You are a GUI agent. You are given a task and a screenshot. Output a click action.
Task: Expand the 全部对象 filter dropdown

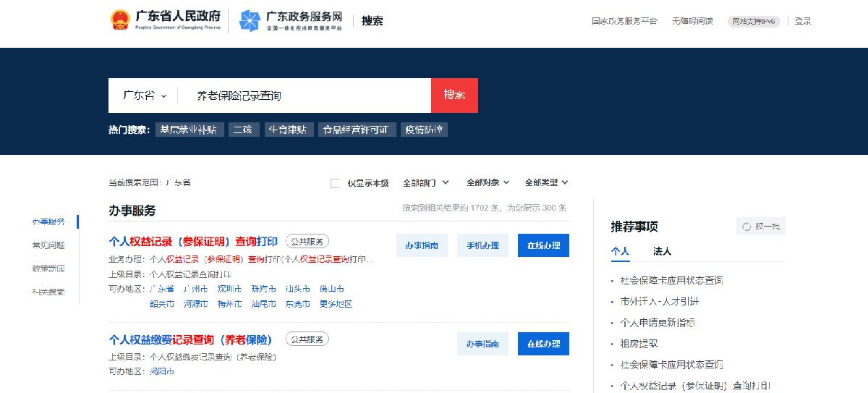click(488, 183)
